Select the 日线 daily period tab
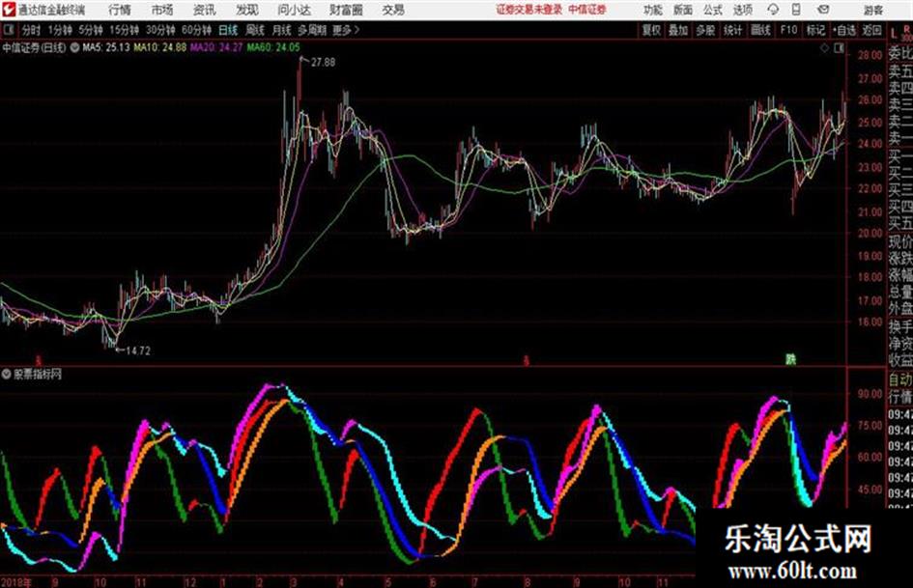 pyautogui.click(x=228, y=30)
